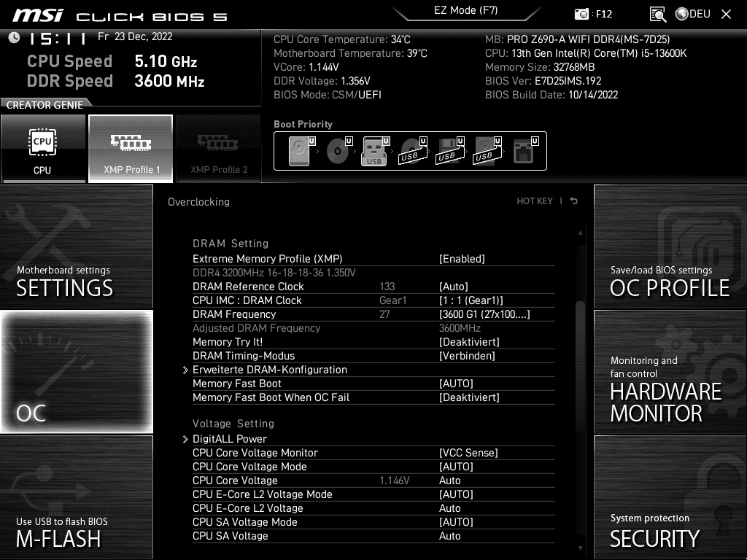
Task: Click the scrollbar up arrow in Overclocking list
Action: [580, 233]
